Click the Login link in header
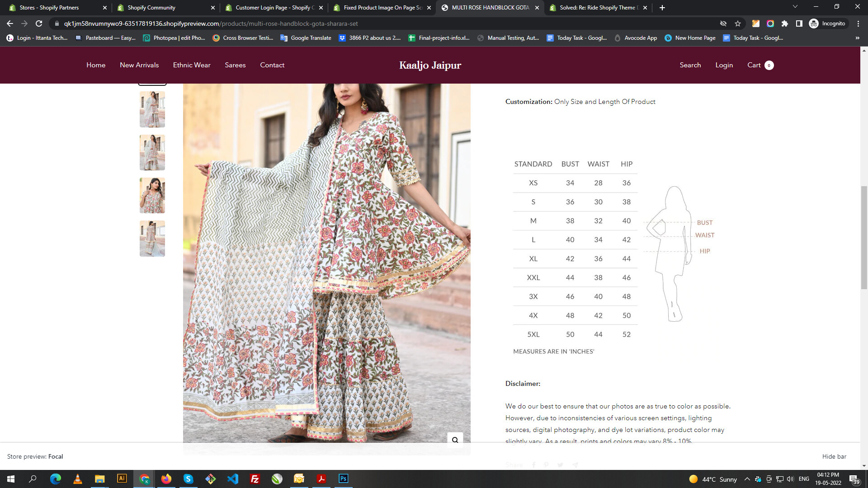868x488 pixels. 724,65
